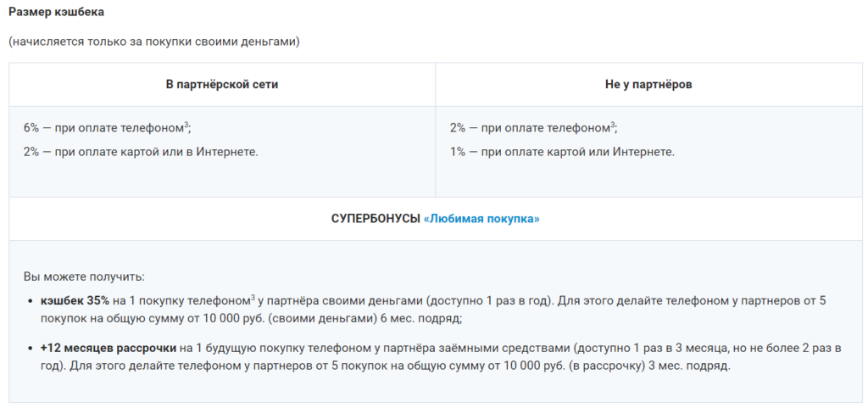The image size is (868, 408).
Task: Click footnote 3 in the 35% cashback bullet
Action: 253,297
